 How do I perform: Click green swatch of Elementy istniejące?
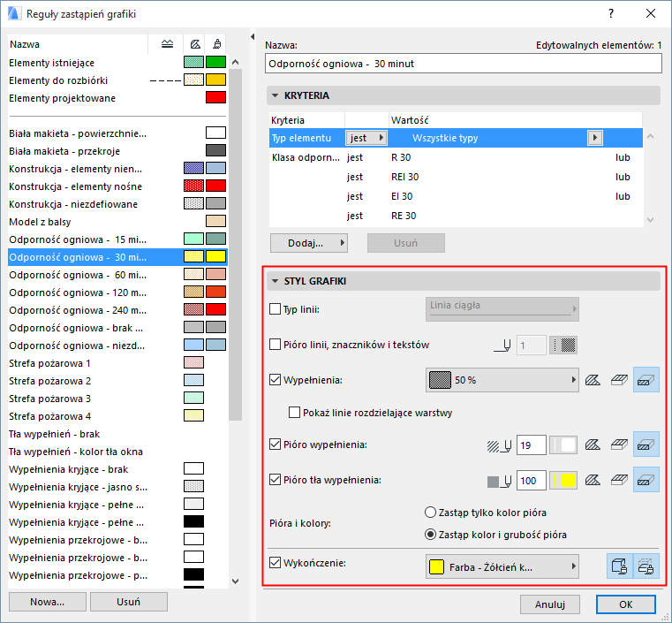[215, 62]
